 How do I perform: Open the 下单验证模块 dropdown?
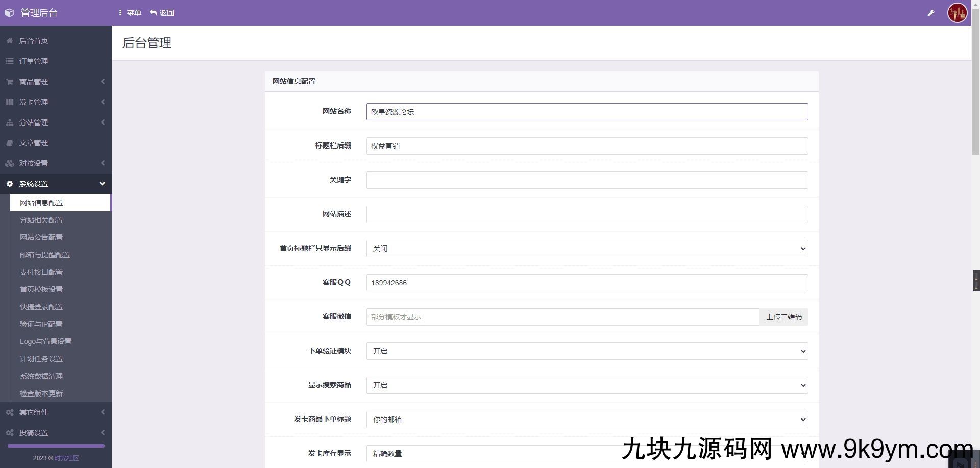pyautogui.click(x=587, y=351)
